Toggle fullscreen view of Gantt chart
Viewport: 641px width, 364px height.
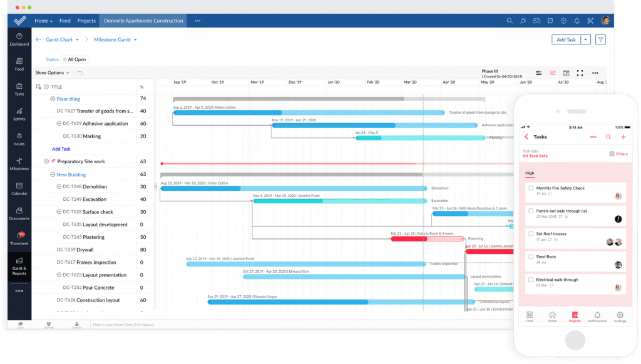tap(580, 73)
